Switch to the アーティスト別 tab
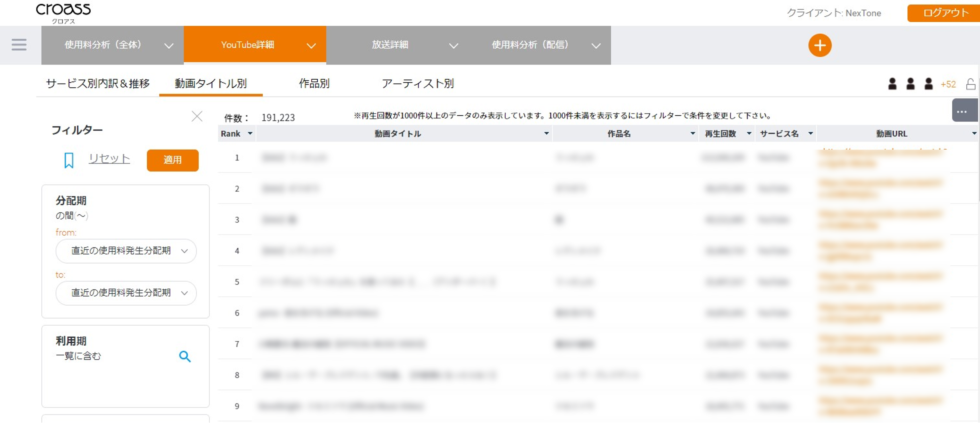 point(417,83)
